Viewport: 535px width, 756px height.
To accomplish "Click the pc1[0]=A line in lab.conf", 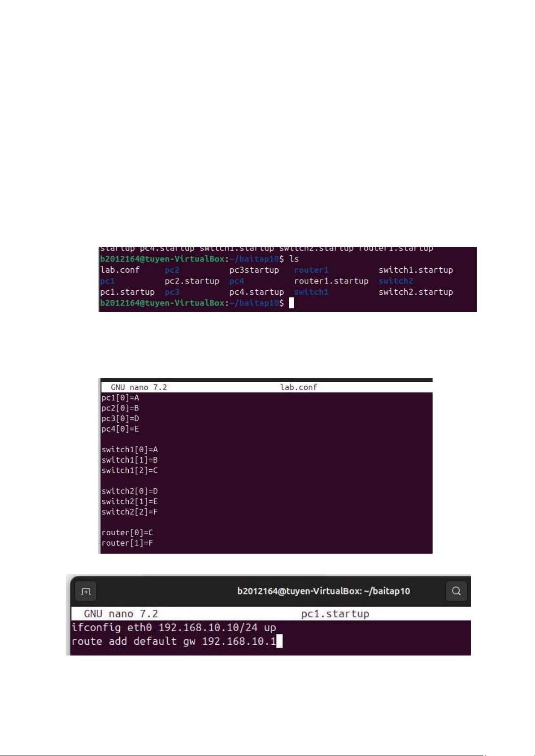I will tap(120, 398).
